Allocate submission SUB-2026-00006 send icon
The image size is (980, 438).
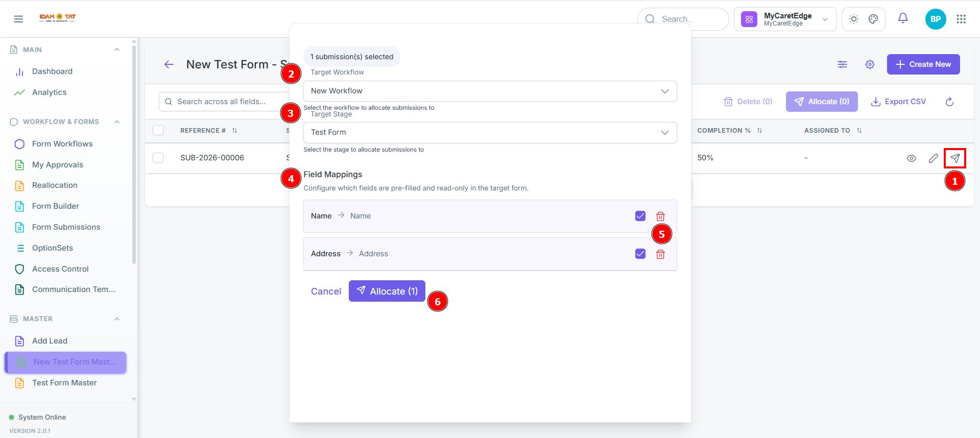click(955, 158)
